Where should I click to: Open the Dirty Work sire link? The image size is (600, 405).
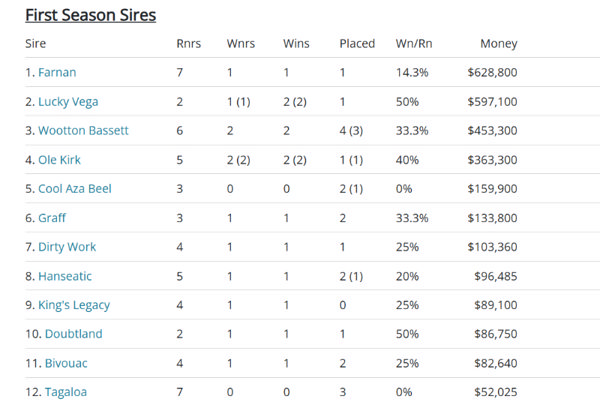[67, 246]
